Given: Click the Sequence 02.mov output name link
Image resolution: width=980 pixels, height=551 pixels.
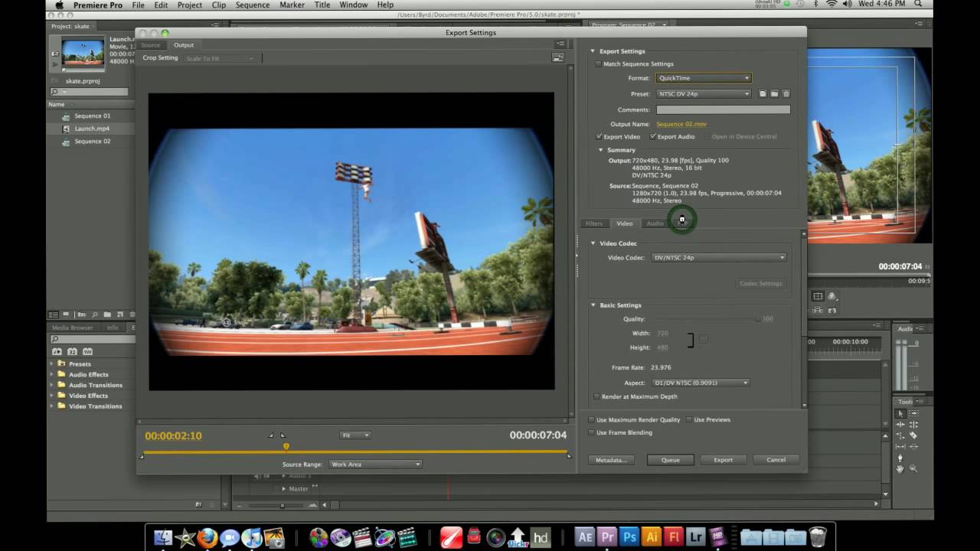Looking at the screenshot, I should (x=681, y=124).
